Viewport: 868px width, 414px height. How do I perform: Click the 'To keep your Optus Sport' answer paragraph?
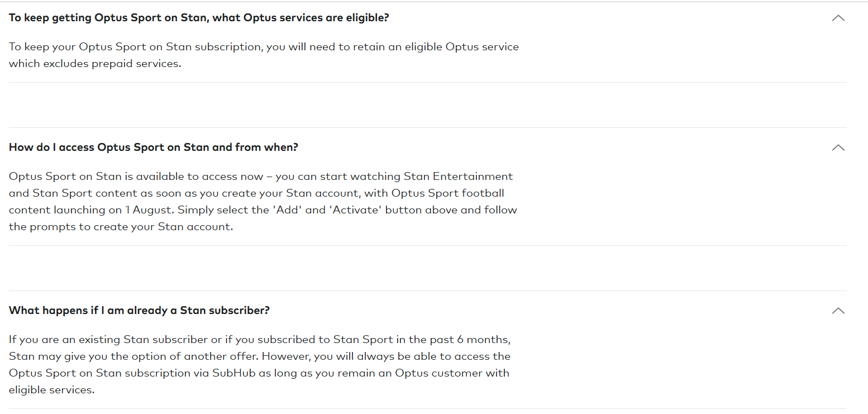point(264,55)
